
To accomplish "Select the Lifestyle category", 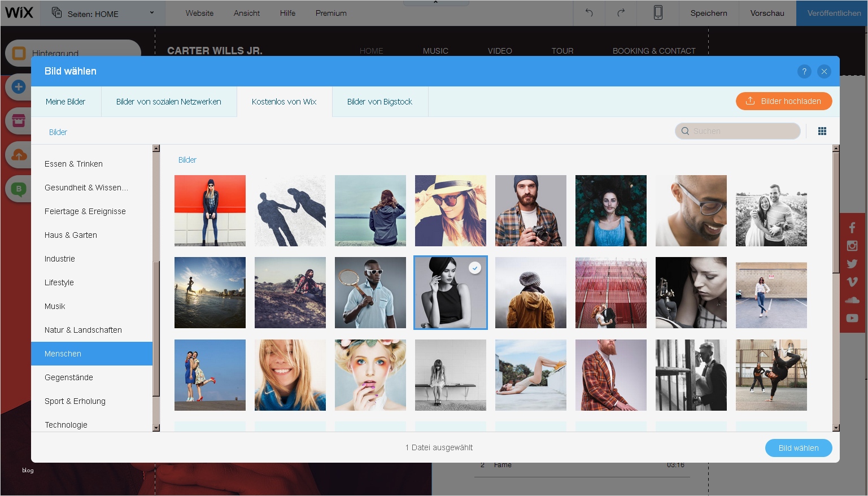I will (92, 282).
